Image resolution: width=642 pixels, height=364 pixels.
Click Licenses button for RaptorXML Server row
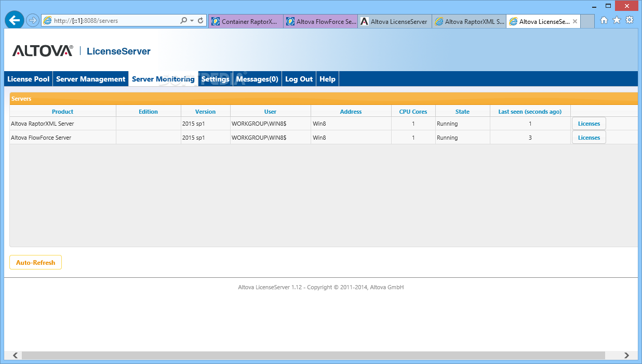coord(589,124)
